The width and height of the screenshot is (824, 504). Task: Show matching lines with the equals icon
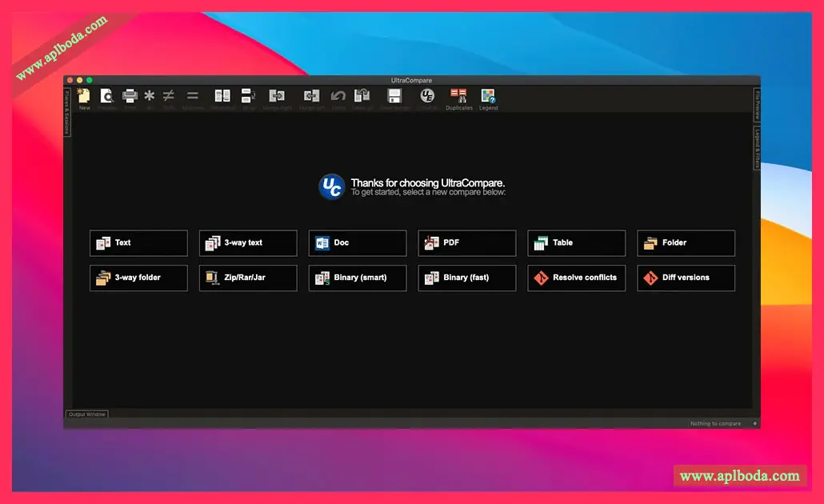[x=193, y=98]
